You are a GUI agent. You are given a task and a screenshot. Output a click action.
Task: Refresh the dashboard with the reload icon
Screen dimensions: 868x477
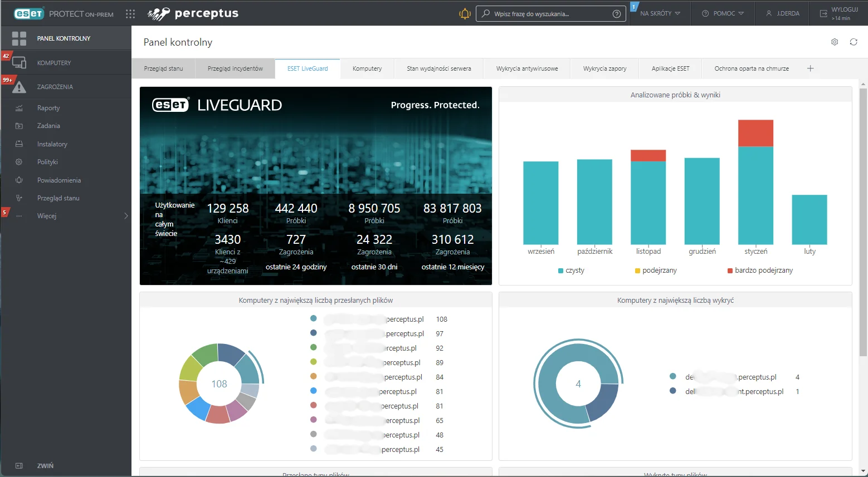(853, 42)
